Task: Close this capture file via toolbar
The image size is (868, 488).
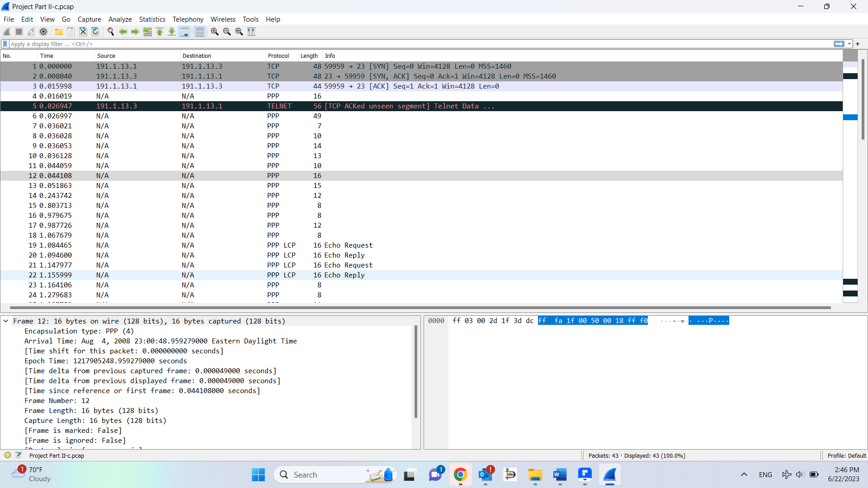Action: pyautogui.click(x=83, y=32)
